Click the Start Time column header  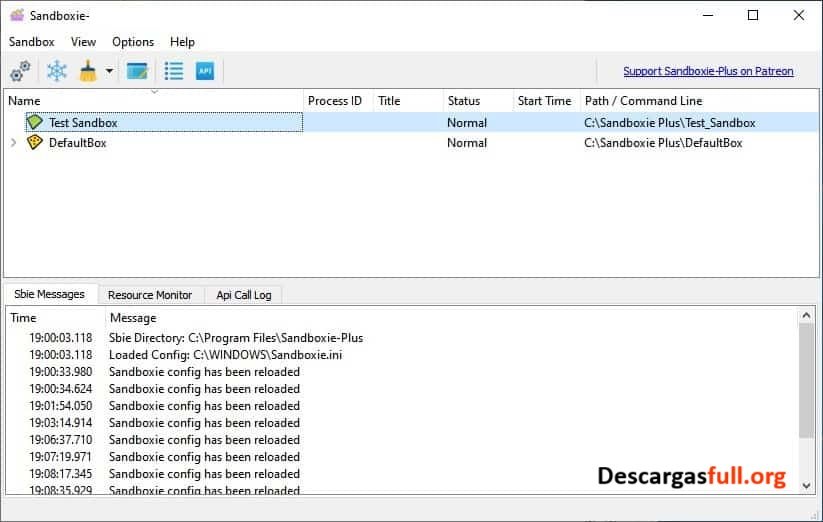(x=546, y=101)
